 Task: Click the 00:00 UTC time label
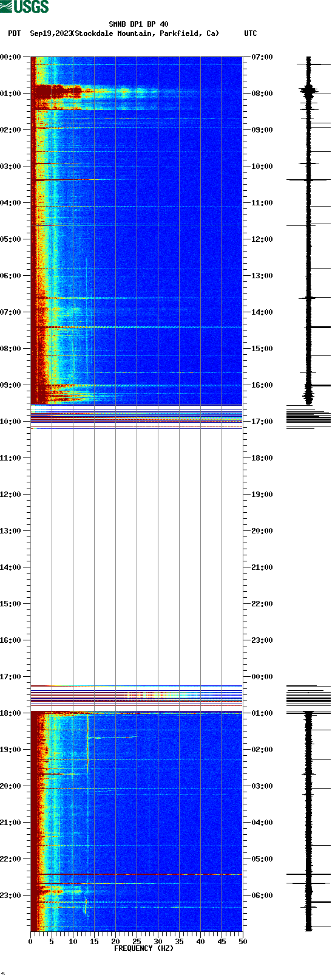pyautogui.click(x=262, y=677)
